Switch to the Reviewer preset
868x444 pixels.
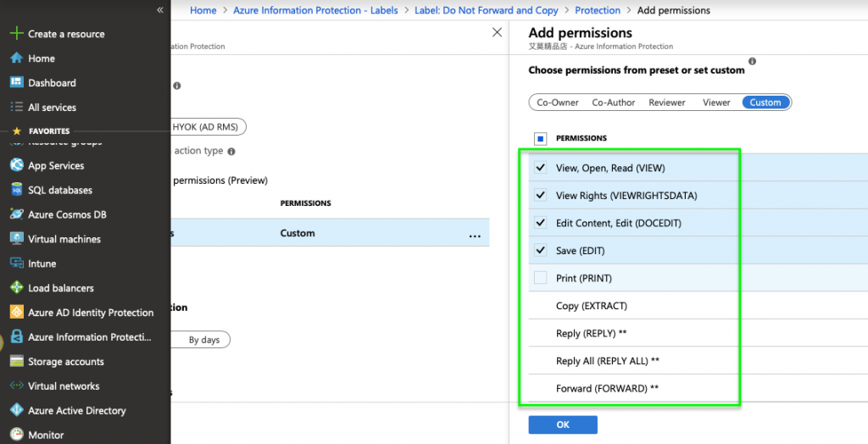tap(667, 103)
